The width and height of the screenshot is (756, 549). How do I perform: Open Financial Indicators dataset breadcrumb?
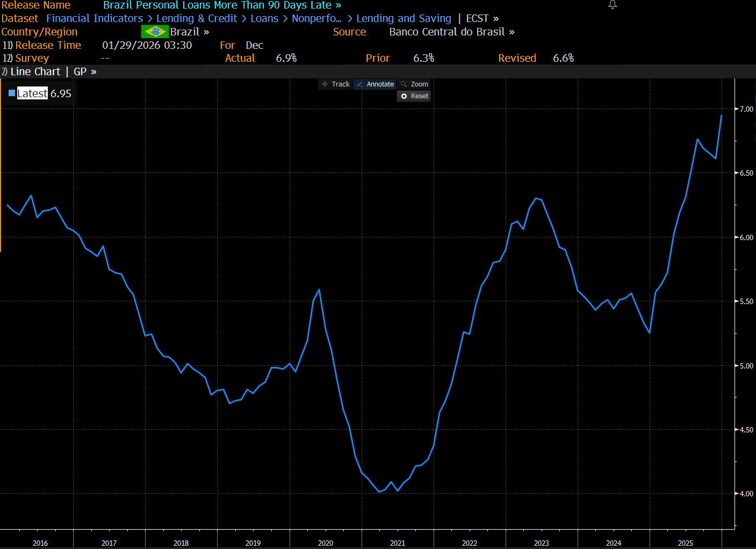pyautogui.click(x=95, y=18)
